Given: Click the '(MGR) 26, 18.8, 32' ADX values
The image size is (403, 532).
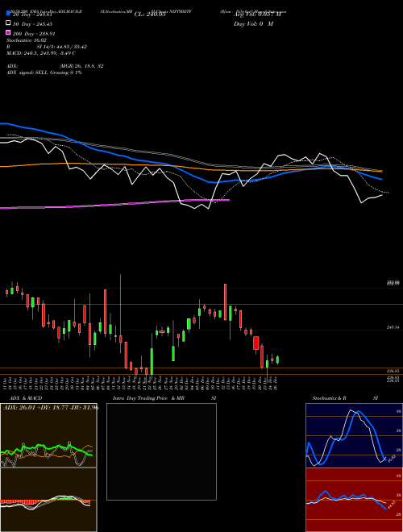Looking at the screenshot, I should point(81,66).
